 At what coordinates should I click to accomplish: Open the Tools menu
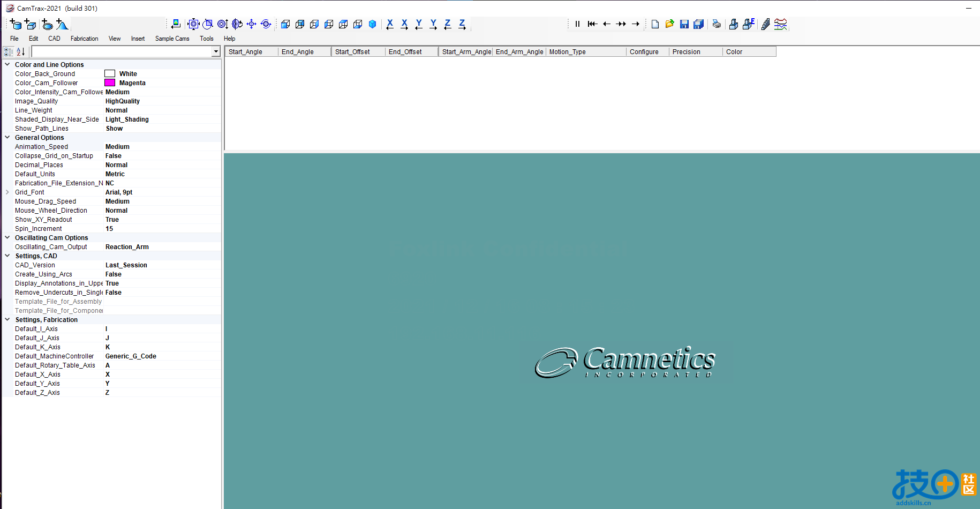tap(207, 39)
